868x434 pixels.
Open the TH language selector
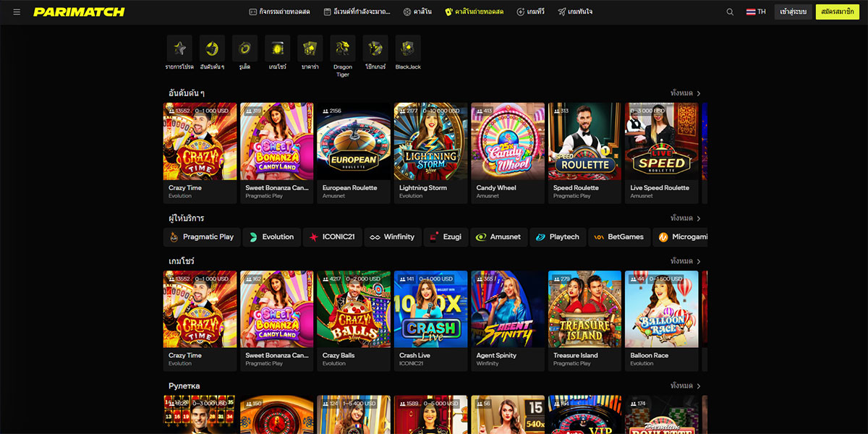click(x=756, y=12)
